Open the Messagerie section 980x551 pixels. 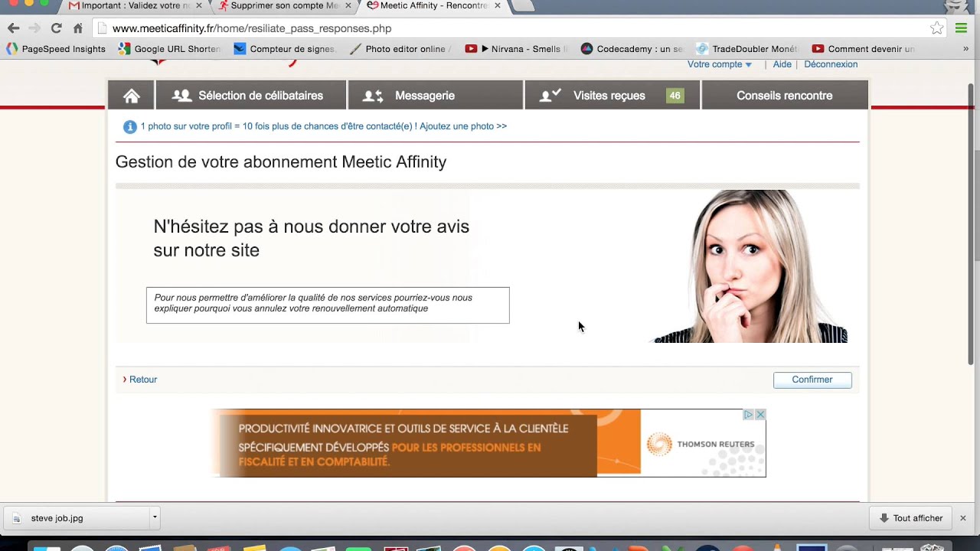[436, 96]
